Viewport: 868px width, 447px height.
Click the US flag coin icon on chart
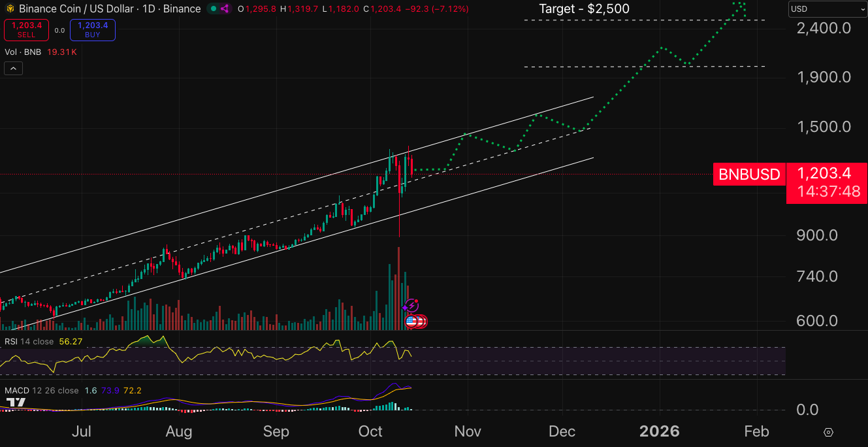click(410, 321)
